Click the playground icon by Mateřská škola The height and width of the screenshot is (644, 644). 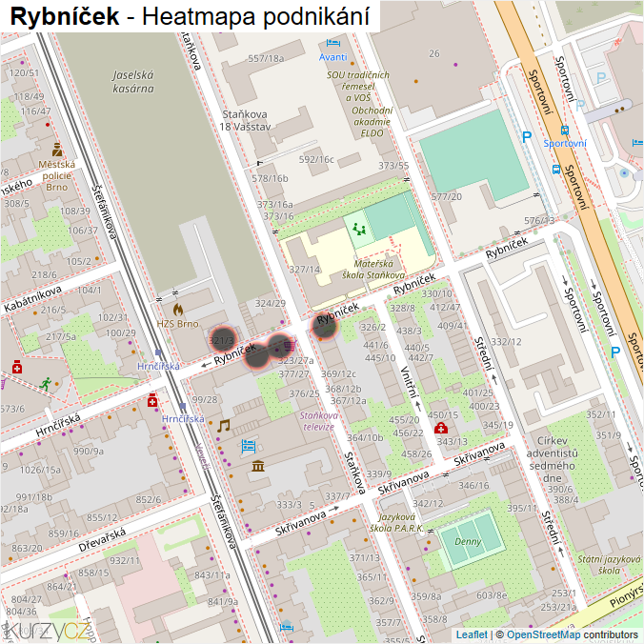pos(359,230)
